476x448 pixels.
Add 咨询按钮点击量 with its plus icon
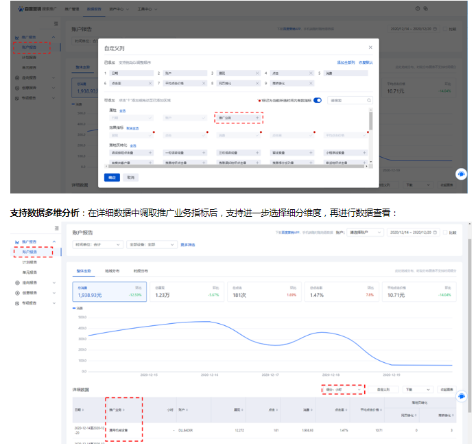coord(150,153)
